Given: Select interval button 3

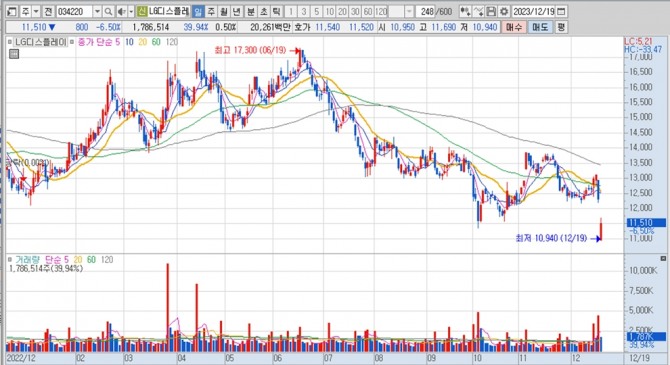Looking at the screenshot, I should 303,12.
